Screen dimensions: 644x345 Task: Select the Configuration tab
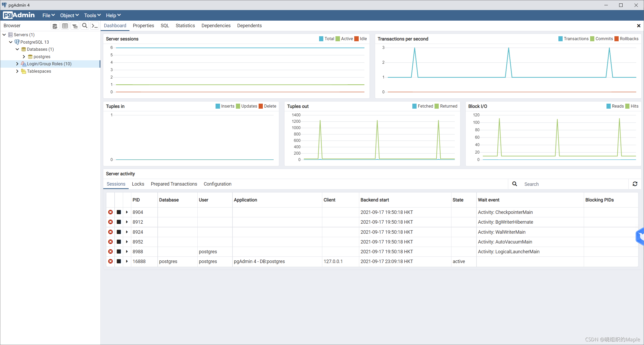217,184
